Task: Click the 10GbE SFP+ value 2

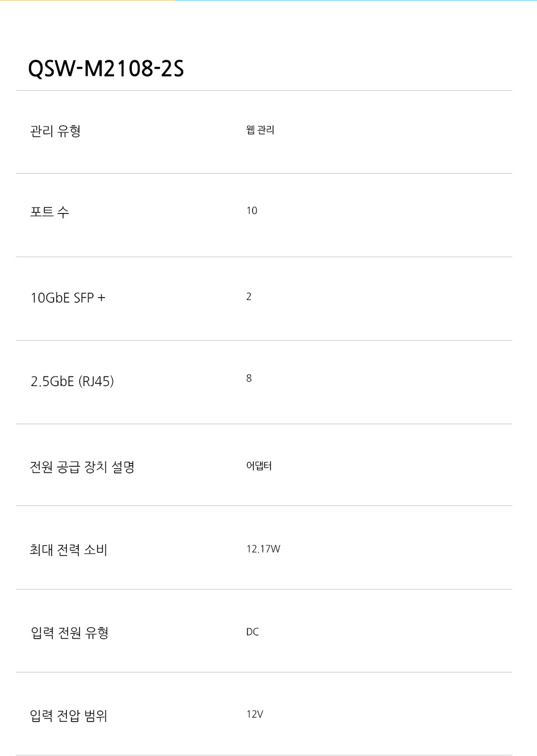Action: (x=249, y=297)
